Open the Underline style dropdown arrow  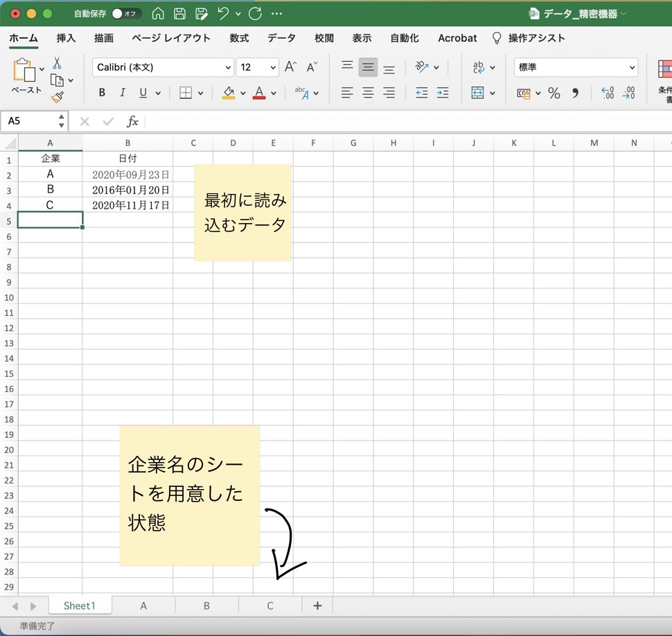click(x=158, y=93)
